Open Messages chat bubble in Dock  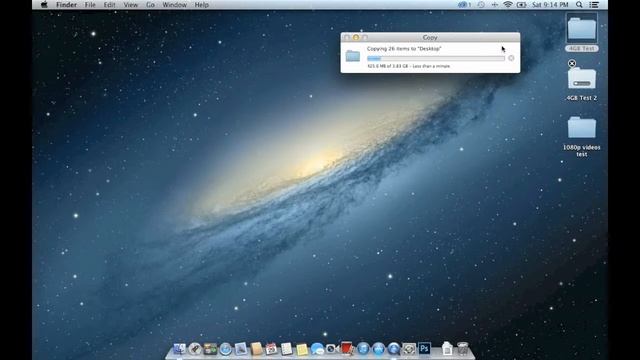coord(317,349)
